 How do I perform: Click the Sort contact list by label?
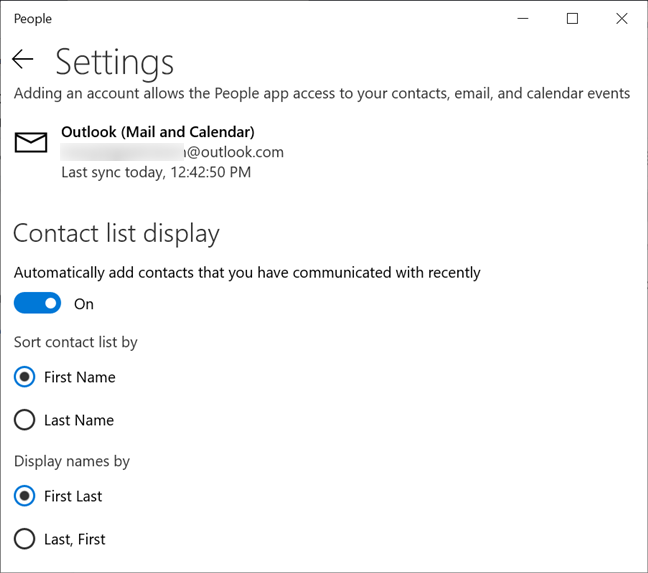click(x=76, y=342)
